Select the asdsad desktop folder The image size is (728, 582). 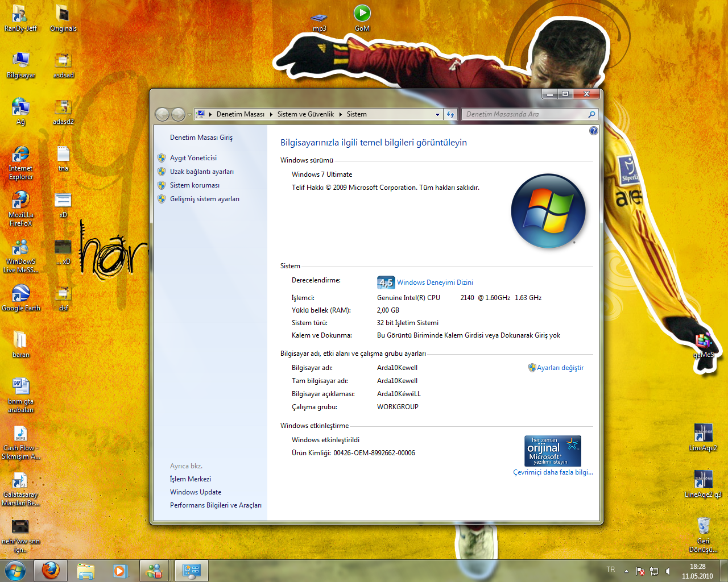(x=63, y=65)
